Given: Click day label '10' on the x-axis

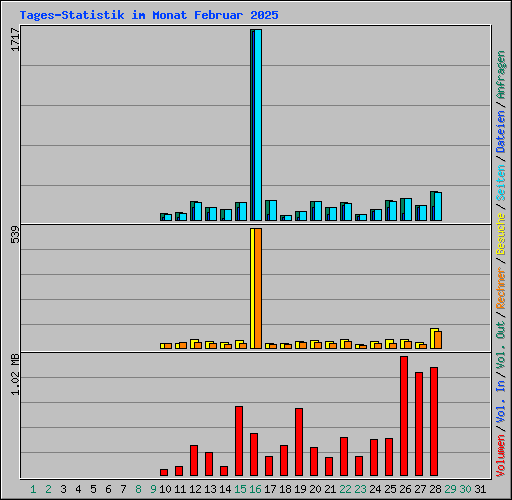Looking at the screenshot, I should pos(165,489).
